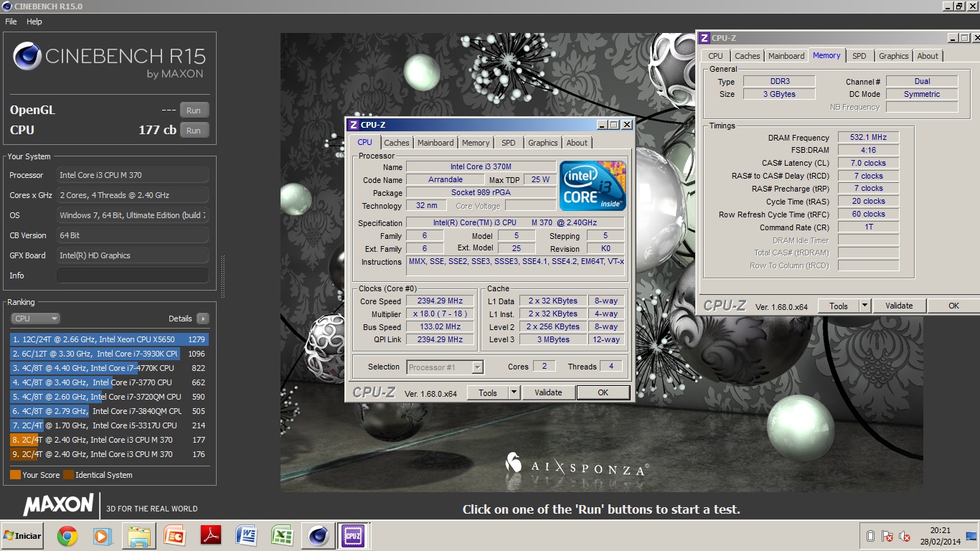This screenshot has height=551, width=980.
Task: Switch to CPU tab in the Memory window
Action: [716, 56]
